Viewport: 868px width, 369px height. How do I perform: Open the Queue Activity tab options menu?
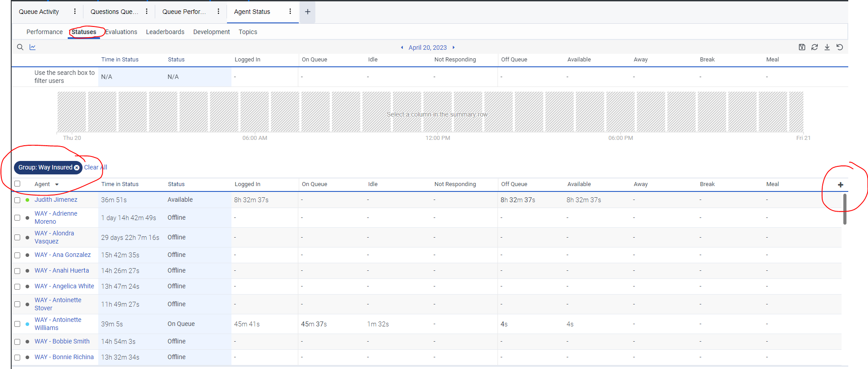pyautogui.click(x=75, y=12)
